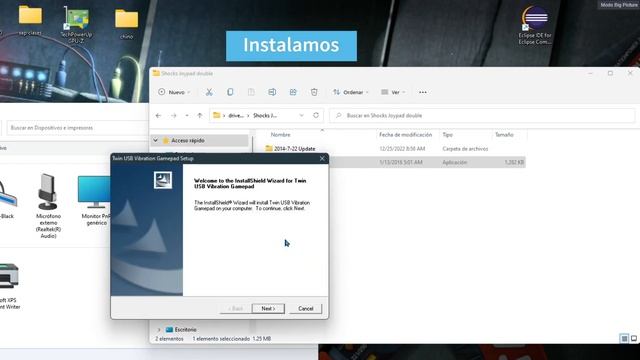Viewport: 640px width, 360px height.
Task: Click the Explorer forward arrow
Action: [173, 116]
